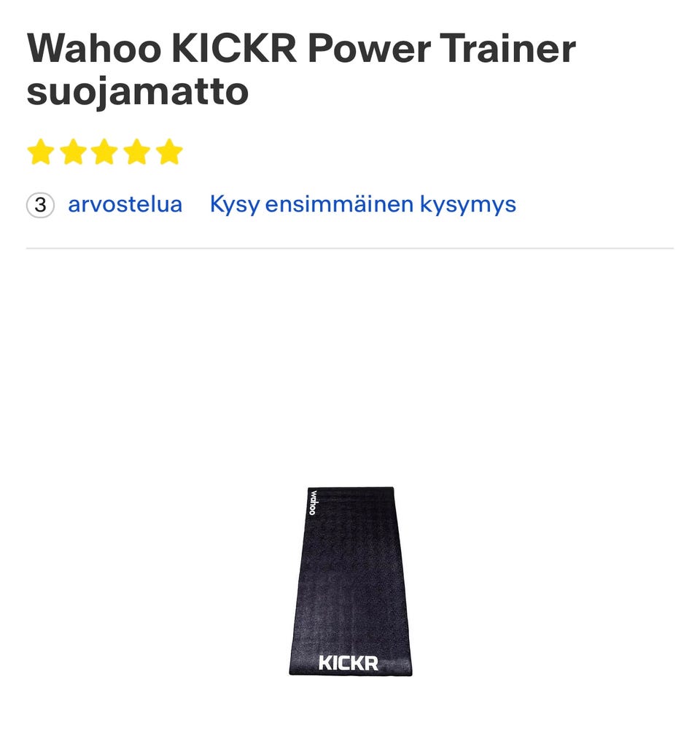The image size is (700, 752).
Task: Click the word "Kysy" in the blue link
Action: (235, 205)
